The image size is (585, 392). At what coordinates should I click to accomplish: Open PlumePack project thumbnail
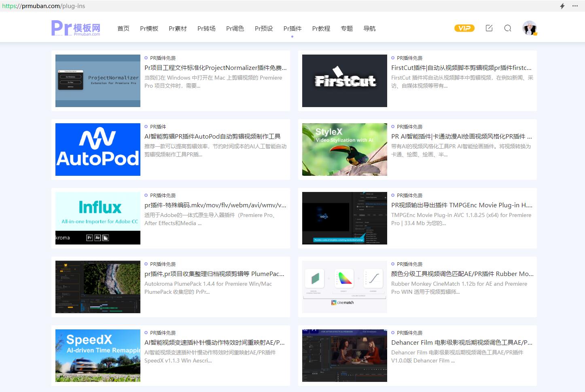(x=98, y=287)
